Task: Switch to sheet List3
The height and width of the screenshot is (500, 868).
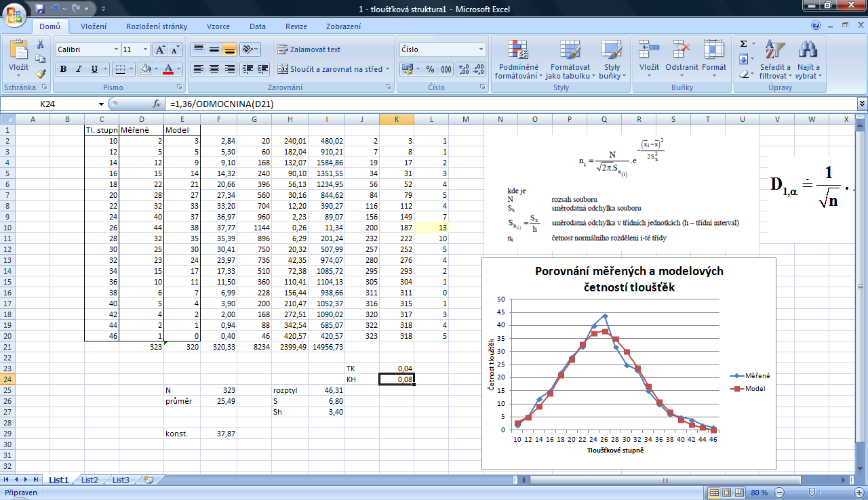Action: pos(121,480)
